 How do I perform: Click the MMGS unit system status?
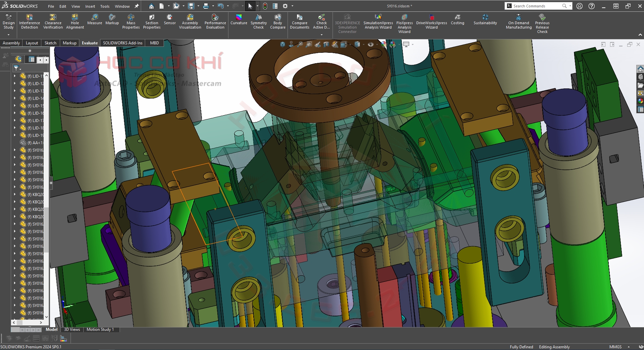point(615,347)
